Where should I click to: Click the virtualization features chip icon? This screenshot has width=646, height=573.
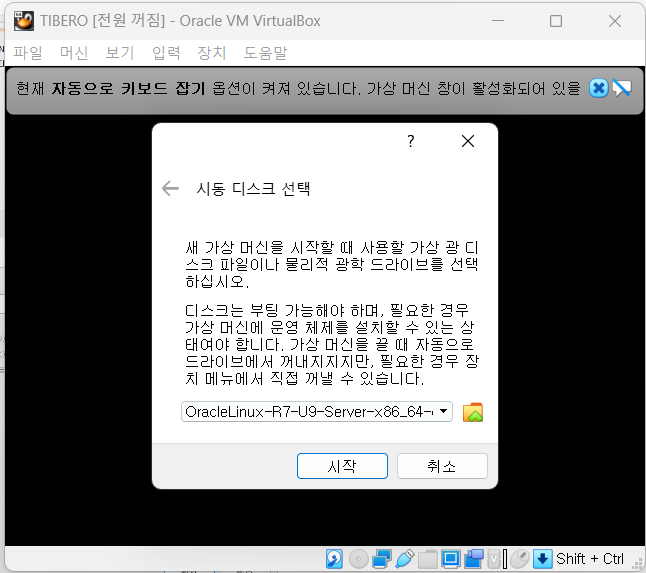coord(494,559)
